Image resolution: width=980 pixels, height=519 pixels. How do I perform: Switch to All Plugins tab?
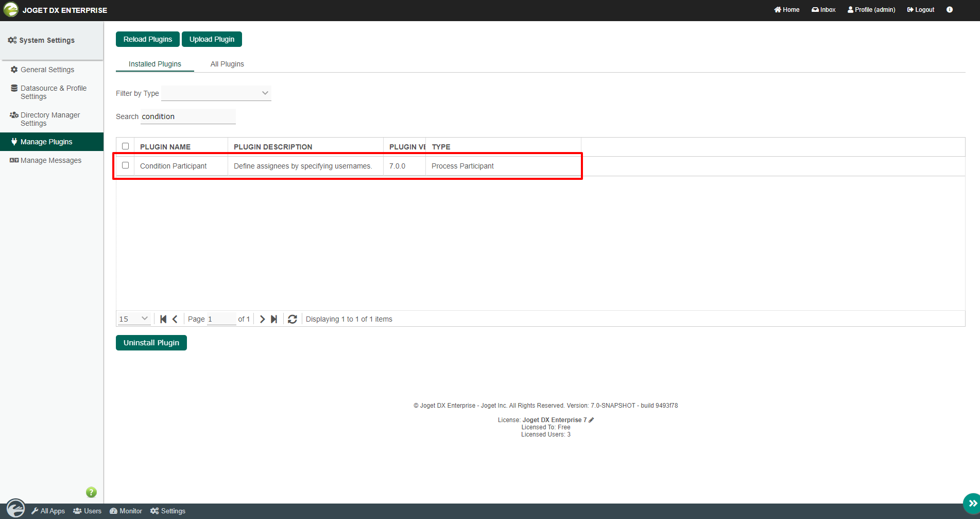pyautogui.click(x=227, y=64)
